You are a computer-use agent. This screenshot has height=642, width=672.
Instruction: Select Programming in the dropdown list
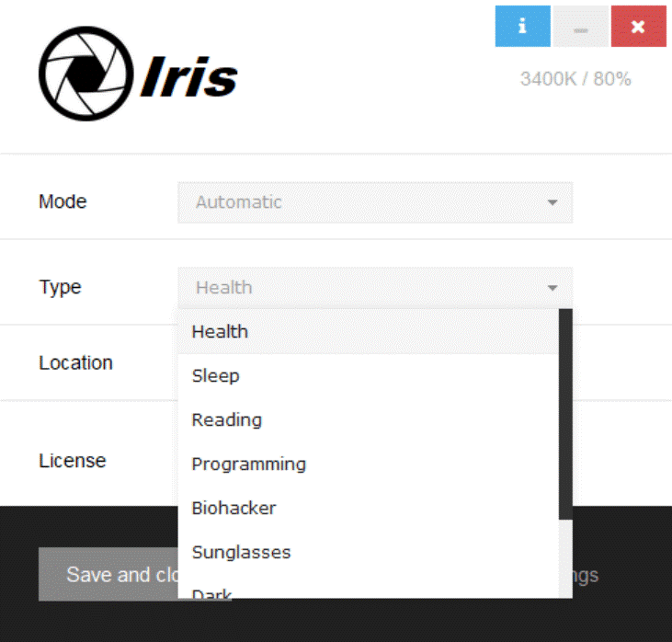pos(368,464)
